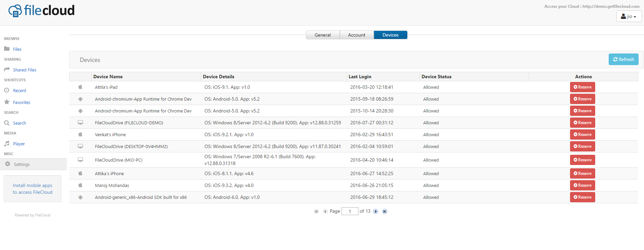Click the Apple icon beside Attika's iPhone
644x250 pixels.
80,173
